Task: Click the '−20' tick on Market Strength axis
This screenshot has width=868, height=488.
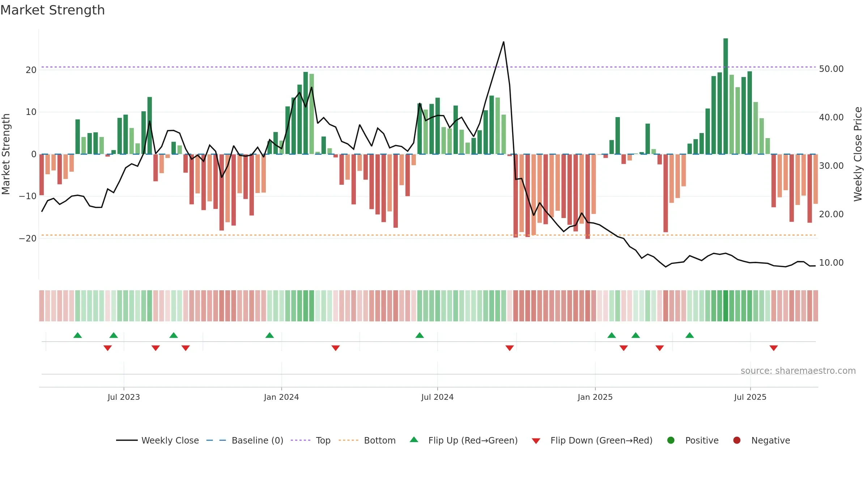Action: point(28,239)
